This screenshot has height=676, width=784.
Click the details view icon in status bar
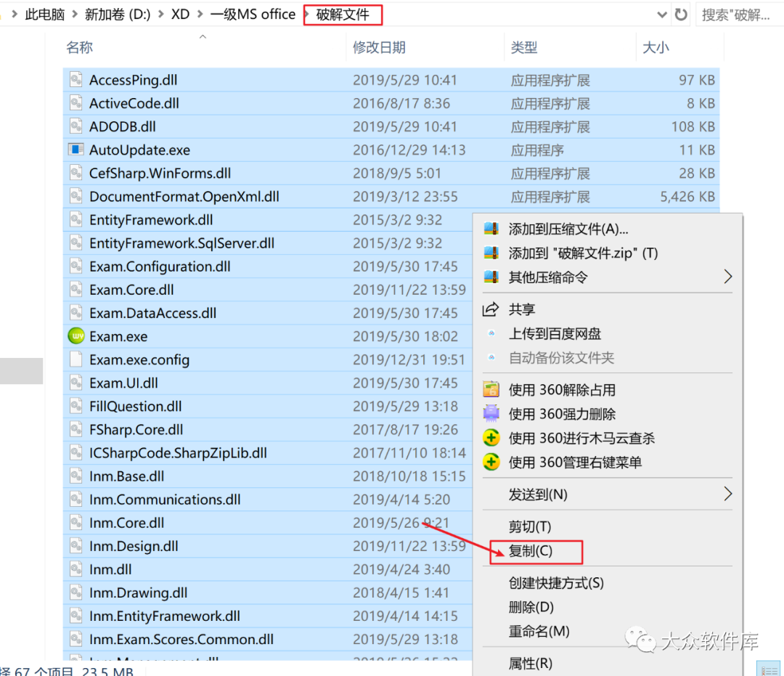(769, 669)
